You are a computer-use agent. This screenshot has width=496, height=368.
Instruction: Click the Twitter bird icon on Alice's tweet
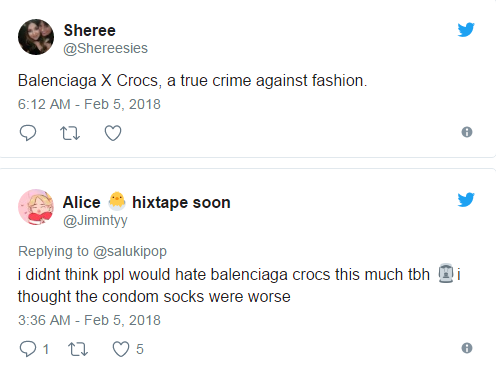466,200
